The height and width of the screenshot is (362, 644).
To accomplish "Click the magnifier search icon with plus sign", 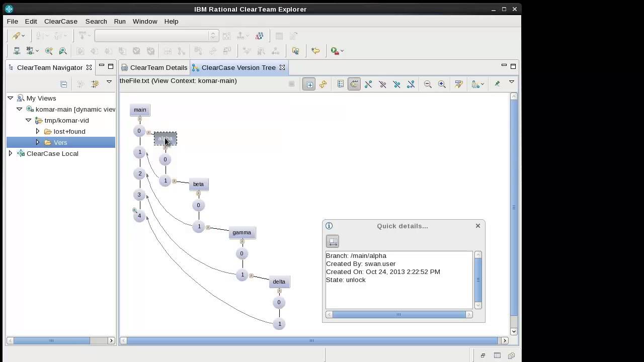I will coord(49,51).
